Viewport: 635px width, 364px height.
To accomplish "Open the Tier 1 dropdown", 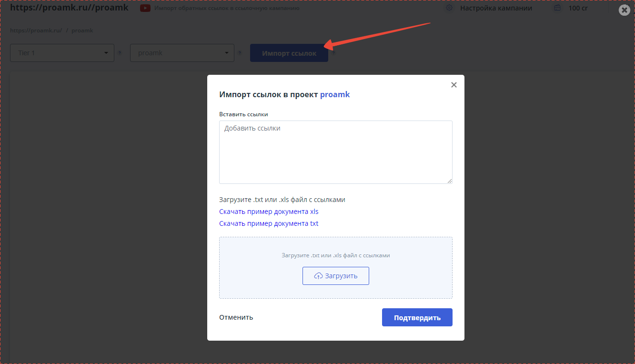I will point(62,53).
